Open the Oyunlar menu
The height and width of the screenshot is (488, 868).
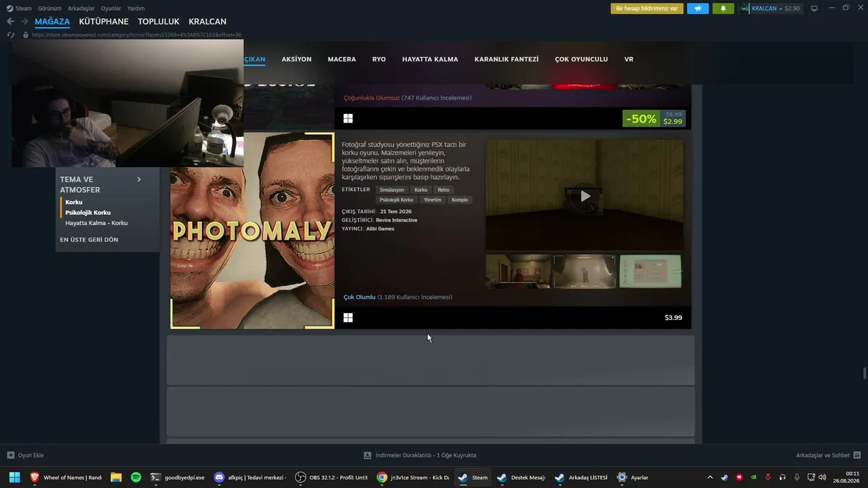(x=111, y=8)
